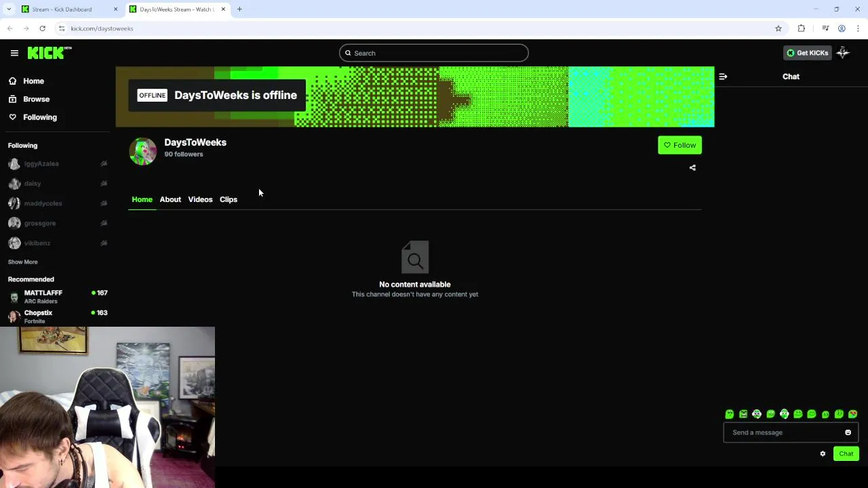Click the Get KICKs button
The width and height of the screenshot is (868, 488).
(806, 53)
